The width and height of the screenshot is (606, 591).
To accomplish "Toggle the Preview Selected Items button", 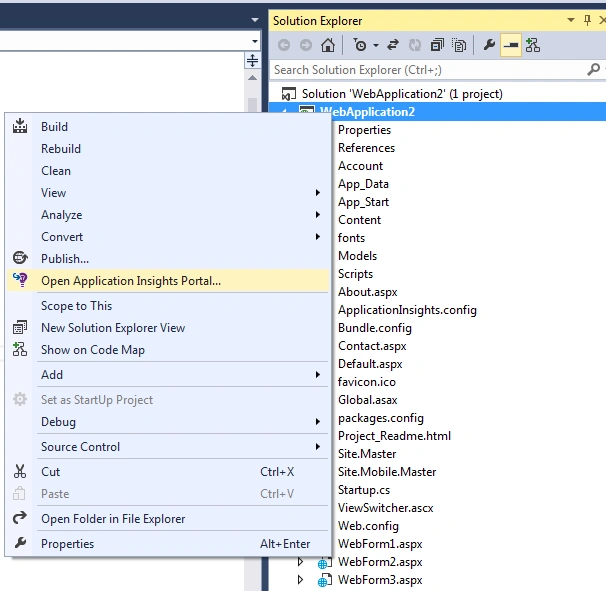I will pyautogui.click(x=511, y=45).
